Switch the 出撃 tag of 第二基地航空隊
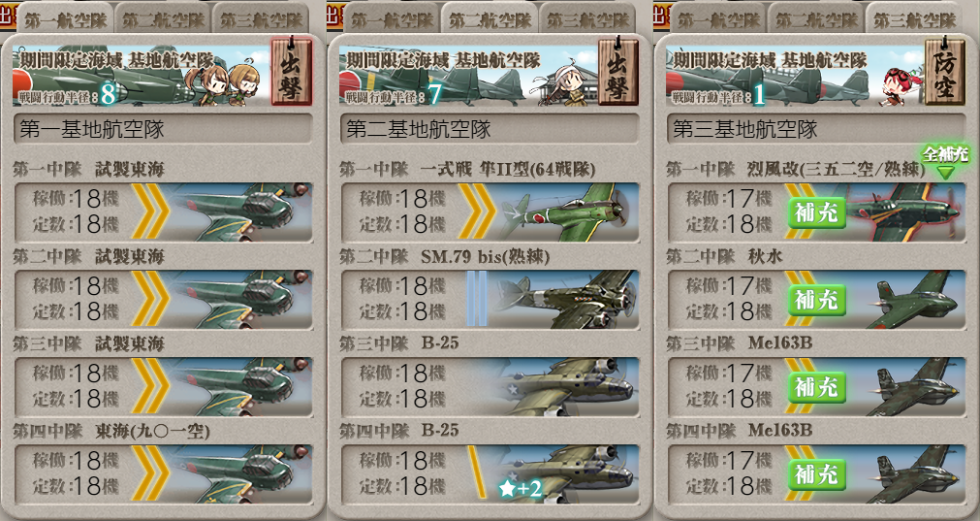Image resolution: width=980 pixels, height=521 pixels. 617,72
